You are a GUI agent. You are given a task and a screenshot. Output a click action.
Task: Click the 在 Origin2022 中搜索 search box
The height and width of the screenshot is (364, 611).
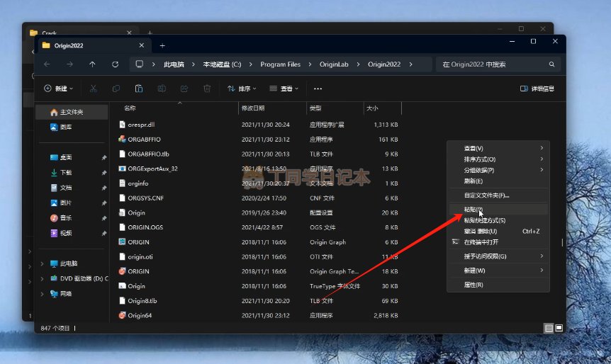pos(489,64)
